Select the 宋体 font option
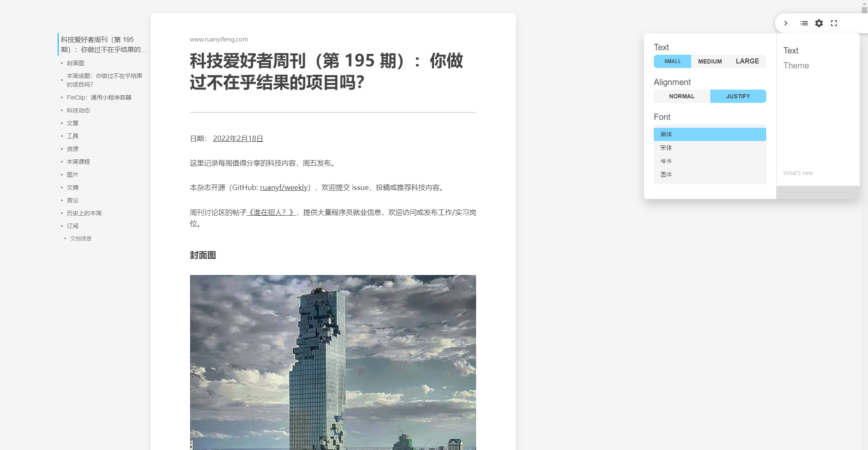Screen dimensions: 868x450 pyautogui.click(x=709, y=148)
